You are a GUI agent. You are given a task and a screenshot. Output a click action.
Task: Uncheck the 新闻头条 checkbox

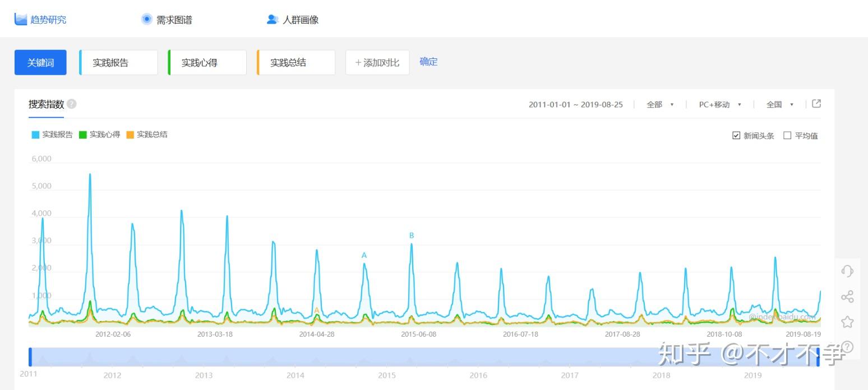pos(736,135)
